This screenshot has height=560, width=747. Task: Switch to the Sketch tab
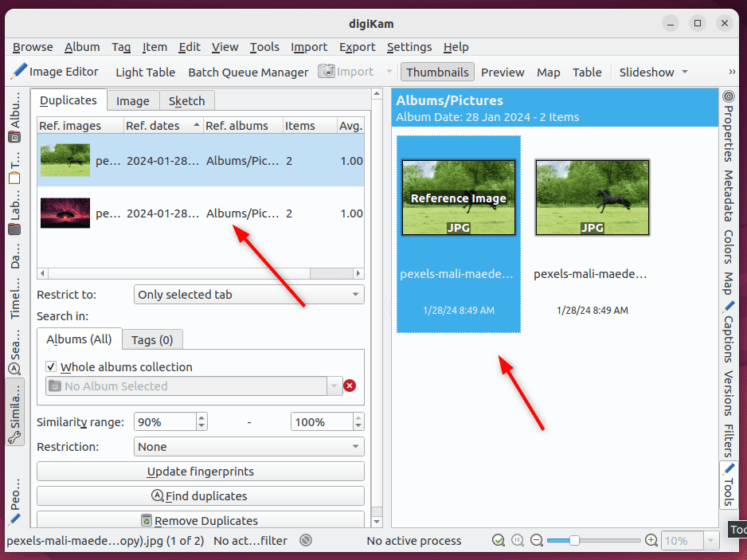[x=186, y=101]
